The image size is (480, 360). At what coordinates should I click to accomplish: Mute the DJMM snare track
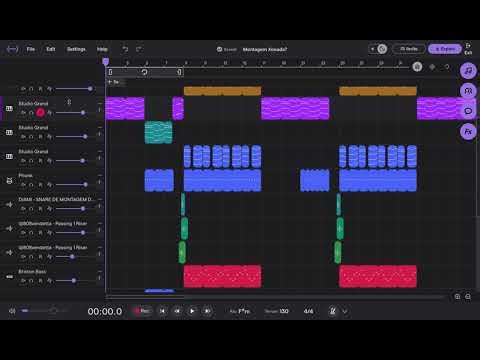23,209
